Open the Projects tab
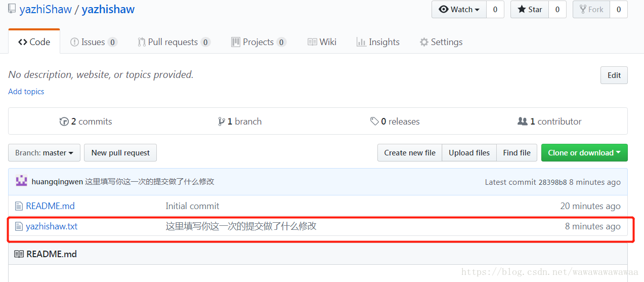The image size is (644, 282). click(x=259, y=42)
